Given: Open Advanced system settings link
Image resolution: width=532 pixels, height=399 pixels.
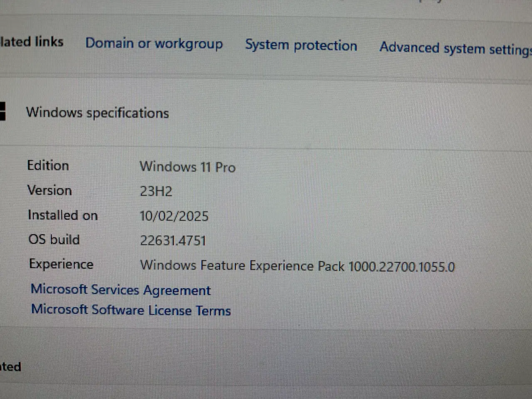Looking at the screenshot, I should tap(456, 49).
